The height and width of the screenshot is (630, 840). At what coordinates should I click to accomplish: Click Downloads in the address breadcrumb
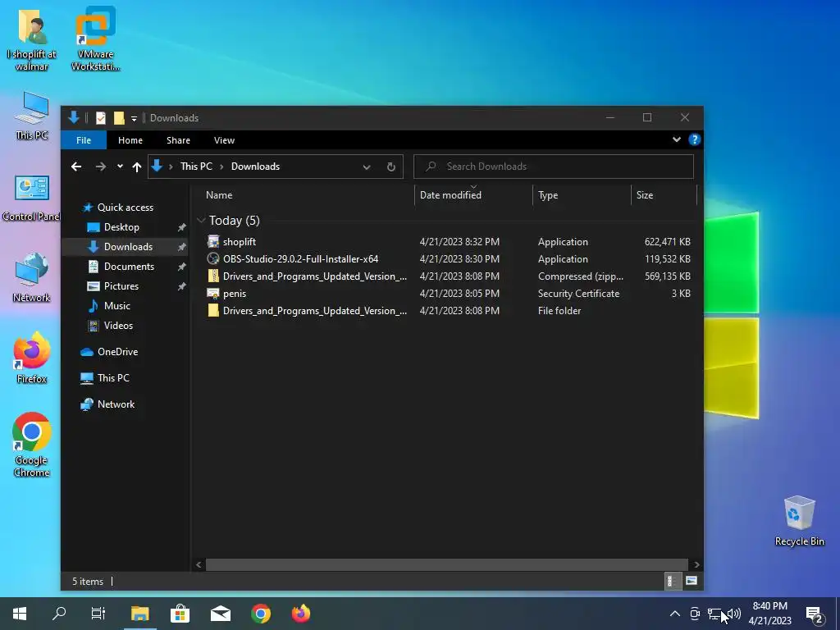click(256, 167)
